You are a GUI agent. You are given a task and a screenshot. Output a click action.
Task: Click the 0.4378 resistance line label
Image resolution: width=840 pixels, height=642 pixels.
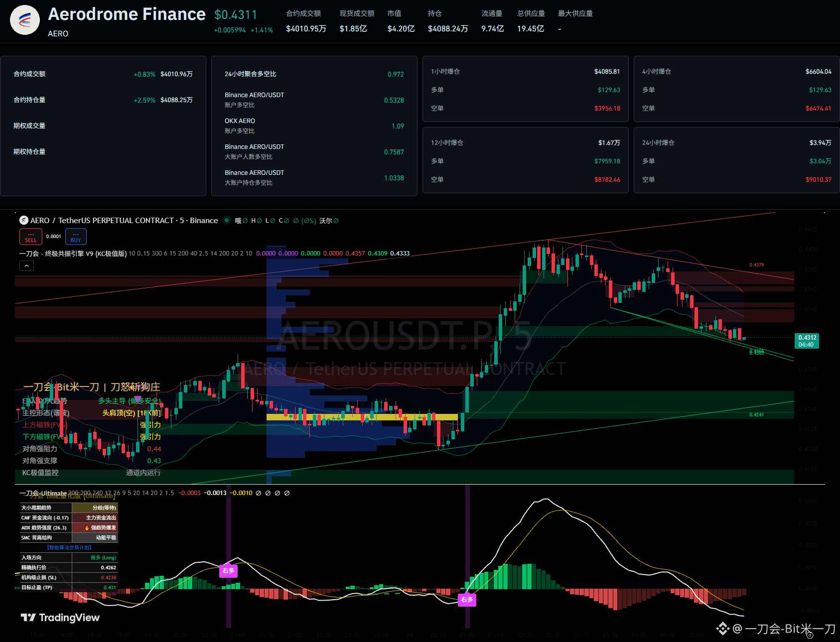[x=756, y=265]
